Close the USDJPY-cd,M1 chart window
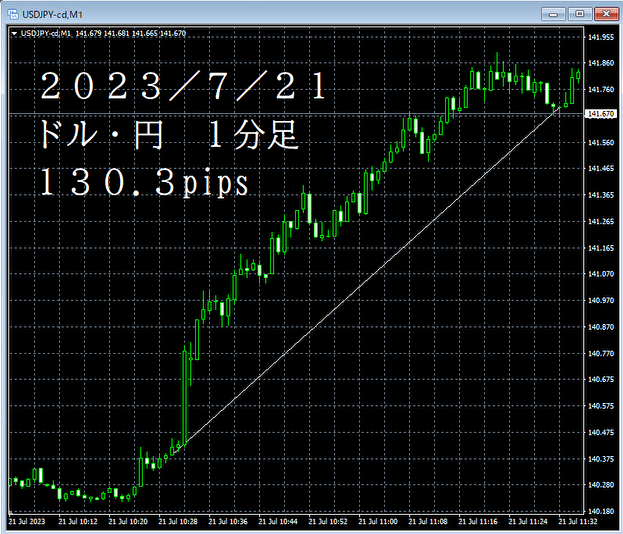The image size is (623, 534). pyautogui.click(x=606, y=14)
